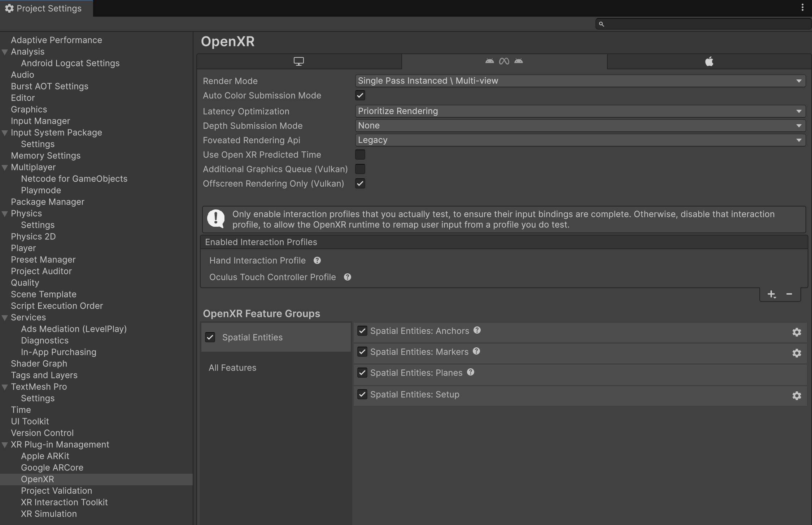Open help for Hand Interaction Profile
Image resolution: width=812 pixels, height=525 pixels.
(x=317, y=260)
